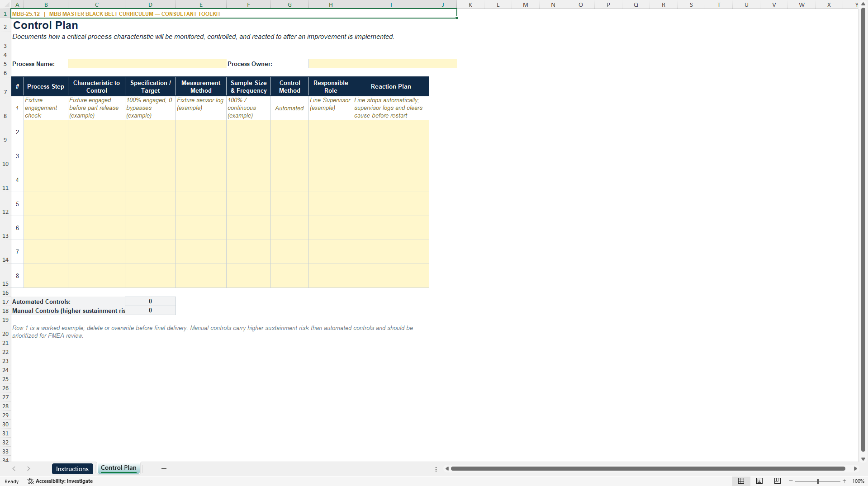Click the Specification / Target header

150,86
